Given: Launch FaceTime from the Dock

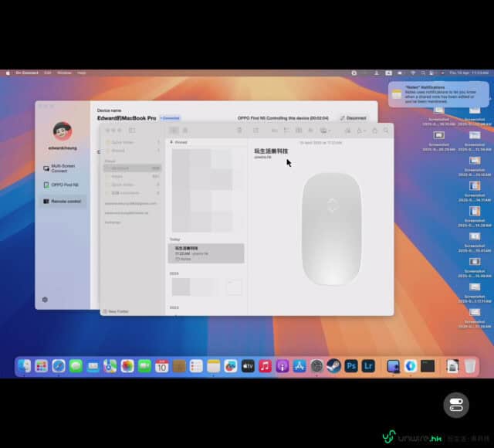Looking at the screenshot, I should tap(144, 366).
